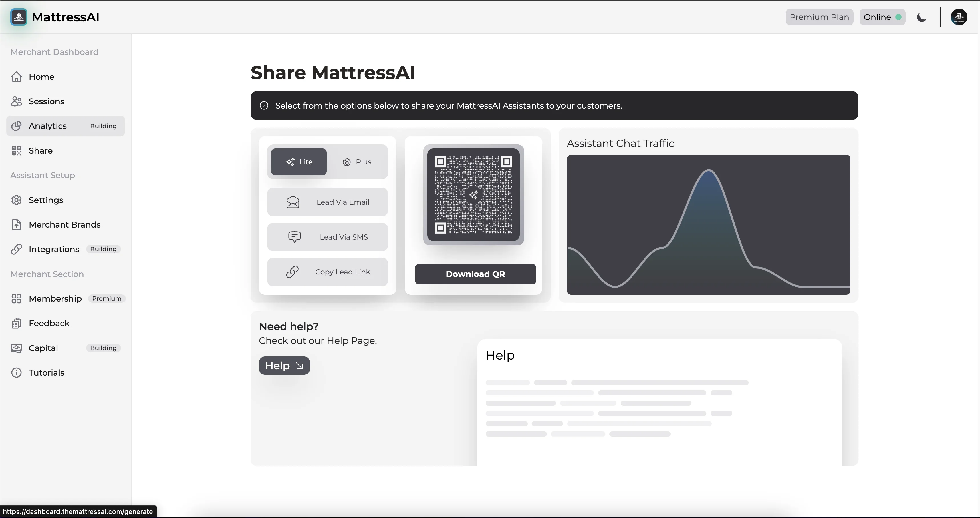Viewport: 980px width, 518px height.
Task: Click the 'Assistant Chat Traffic' title
Action: point(620,143)
